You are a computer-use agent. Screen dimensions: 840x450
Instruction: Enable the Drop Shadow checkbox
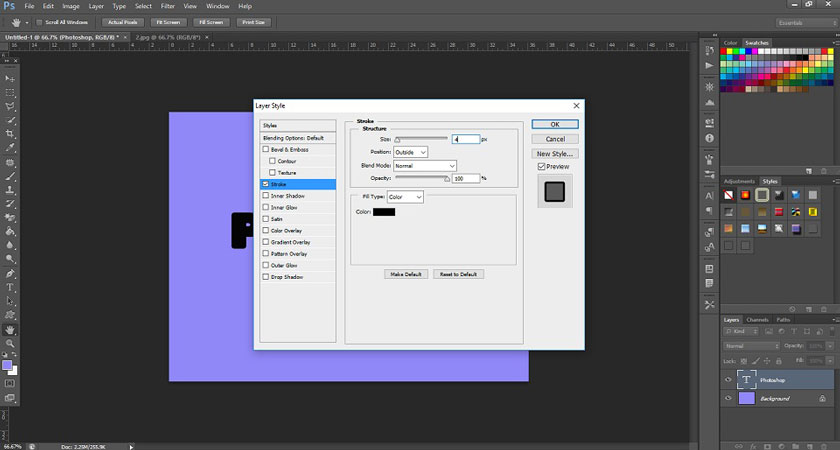click(266, 277)
